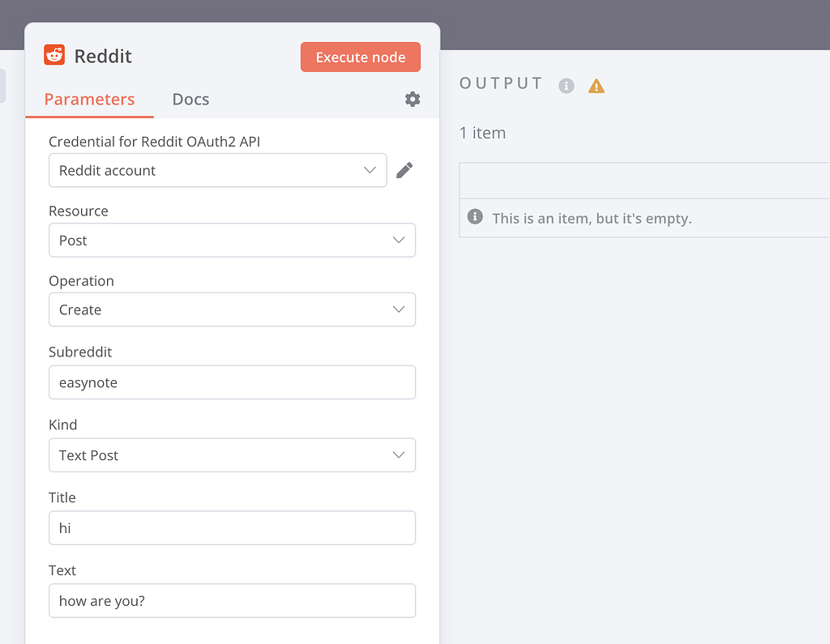The image size is (830, 644).
Task: Expand the Kind dropdown set to Text Post
Action: (x=233, y=454)
